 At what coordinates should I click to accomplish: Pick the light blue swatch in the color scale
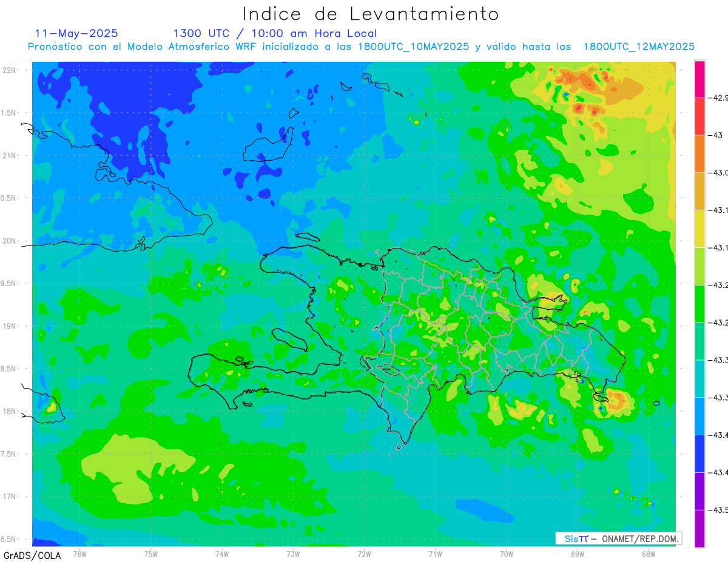(x=699, y=416)
